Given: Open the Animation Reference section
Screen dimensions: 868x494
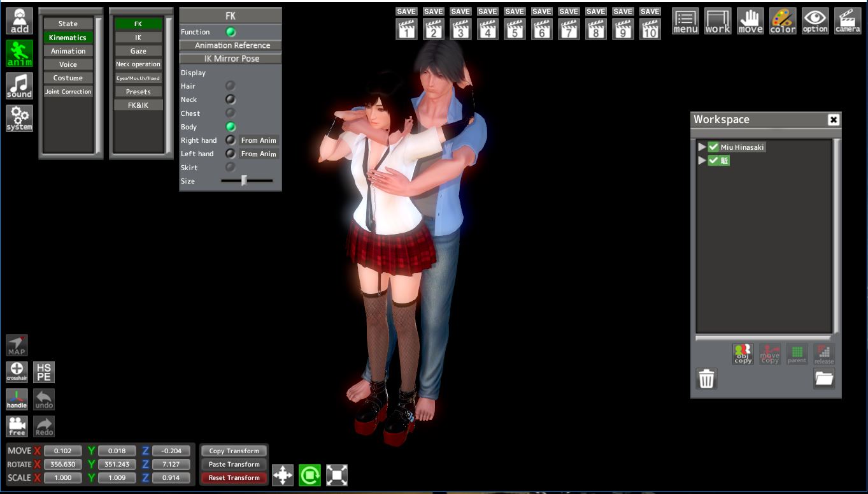Looking at the screenshot, I should tap(232, 45).
